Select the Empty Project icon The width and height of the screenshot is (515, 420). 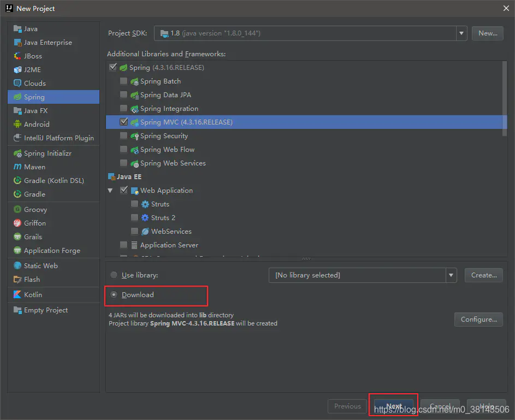[17, 310]
